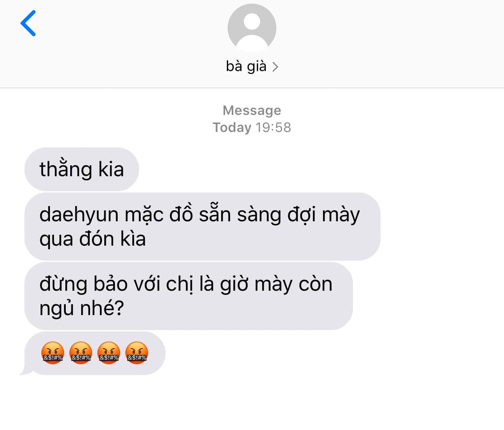Click the second angry cursing emoji
Screen dimensions: 504x430
click(x=81, y=353)
